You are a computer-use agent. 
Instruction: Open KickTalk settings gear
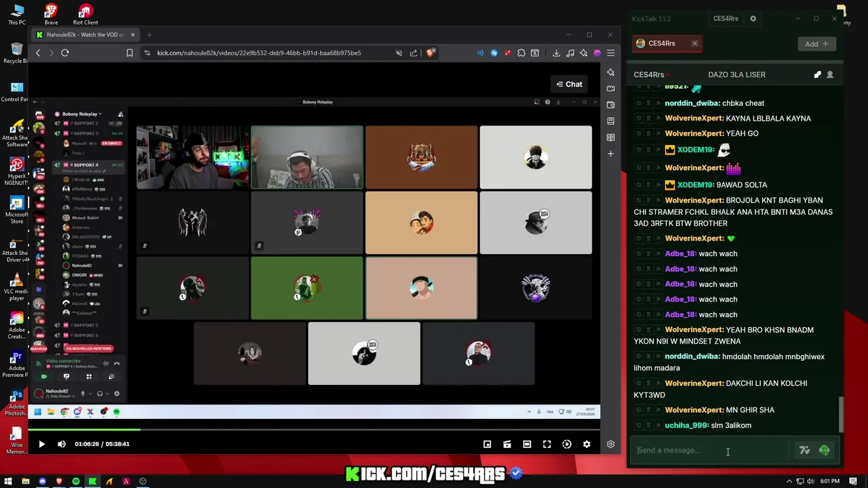753,19
